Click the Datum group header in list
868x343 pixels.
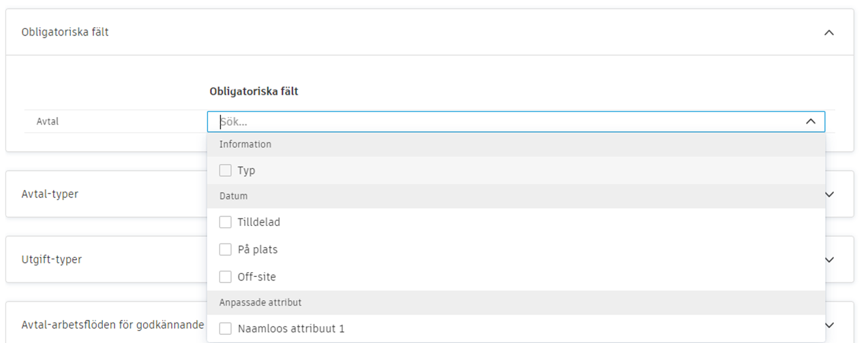[234, 196]
